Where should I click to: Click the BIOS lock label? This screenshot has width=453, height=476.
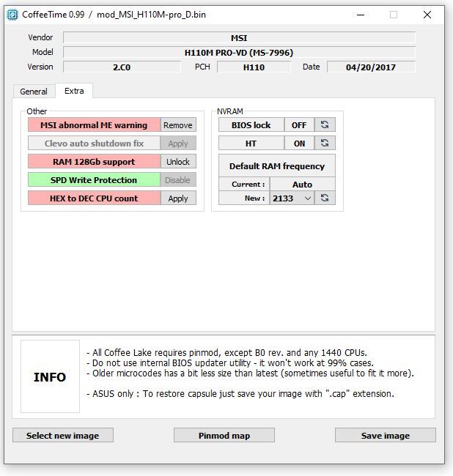[251, 124]
